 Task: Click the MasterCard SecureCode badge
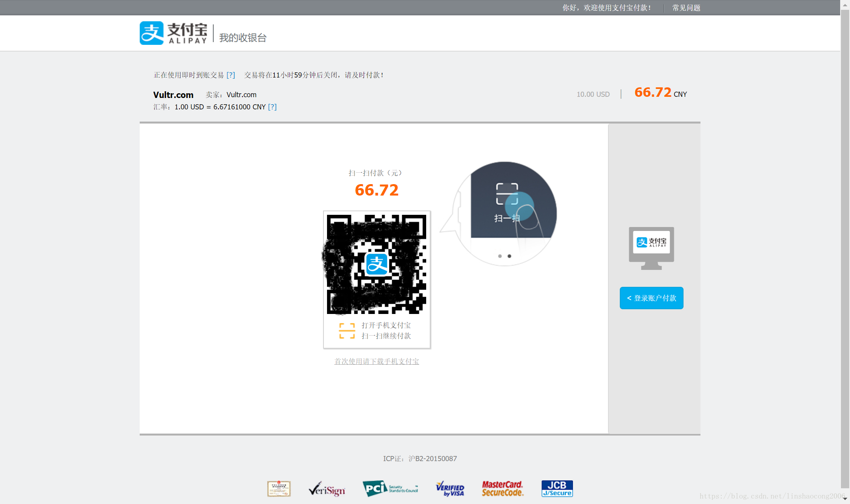pos(503,489)
